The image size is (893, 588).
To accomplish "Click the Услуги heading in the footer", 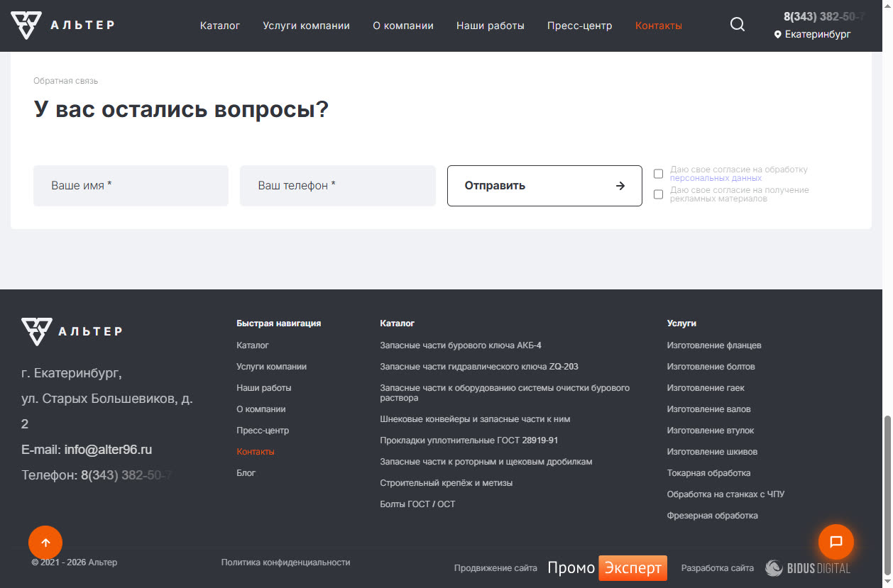I will point(681,323).
